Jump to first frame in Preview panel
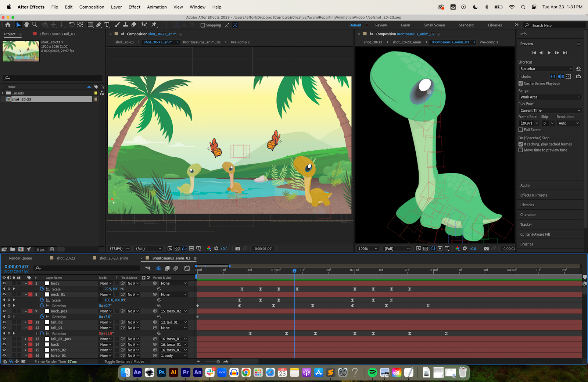This screenshot has width=588, height=382. 534,53
